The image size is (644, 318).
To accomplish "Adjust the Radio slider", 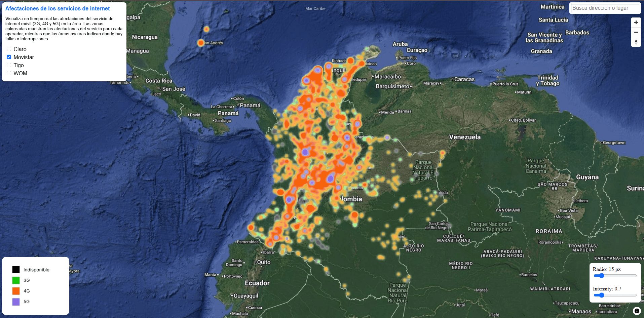I will coord(615,276).
